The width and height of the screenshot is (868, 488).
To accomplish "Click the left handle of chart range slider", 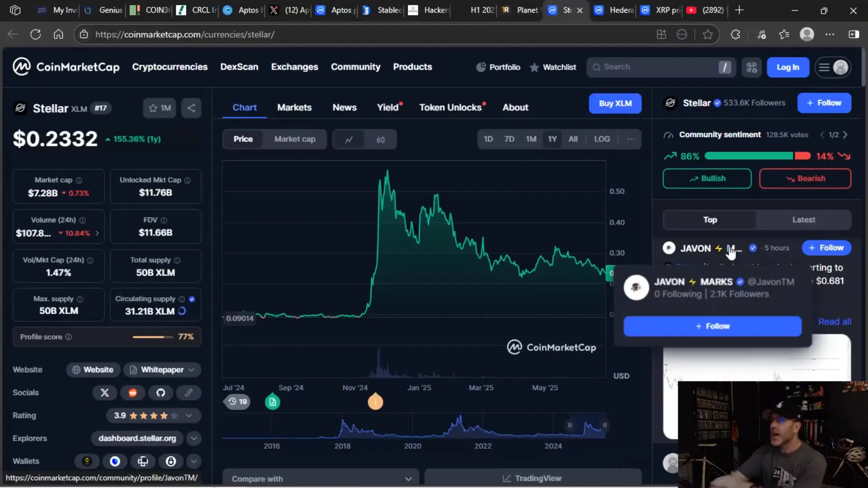I will pyautogui.click(x=570, y=426).
